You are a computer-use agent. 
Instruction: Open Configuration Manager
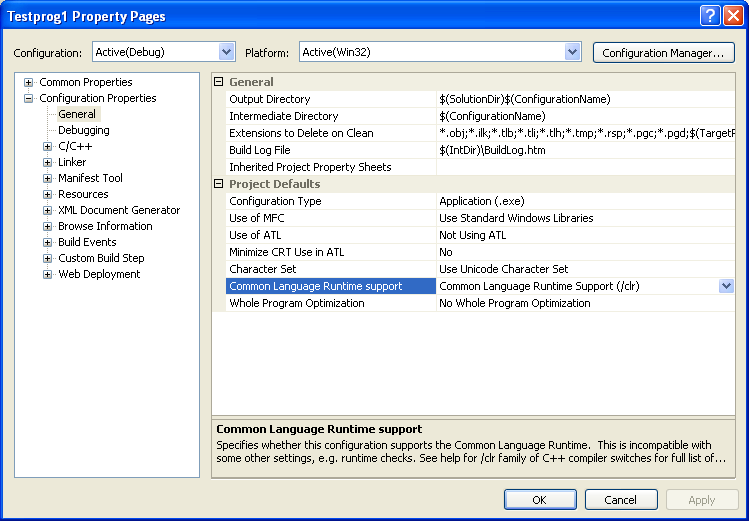click(663, 53)
